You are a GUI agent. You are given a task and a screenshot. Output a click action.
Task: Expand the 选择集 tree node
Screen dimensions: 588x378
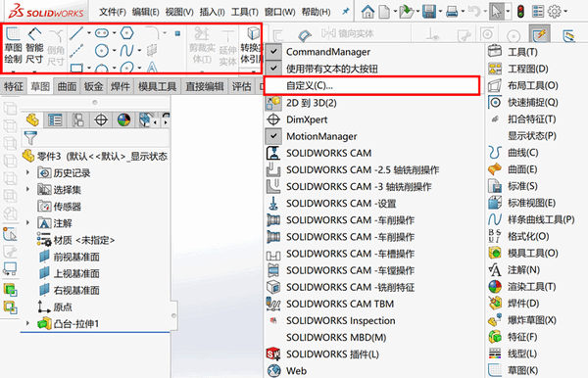coord(27,189)
